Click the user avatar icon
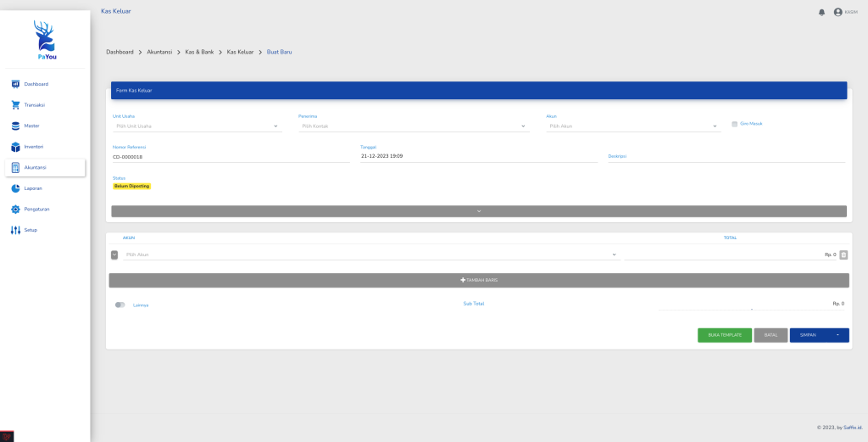Viewport: 868px width, 442px height. (837, 12)
